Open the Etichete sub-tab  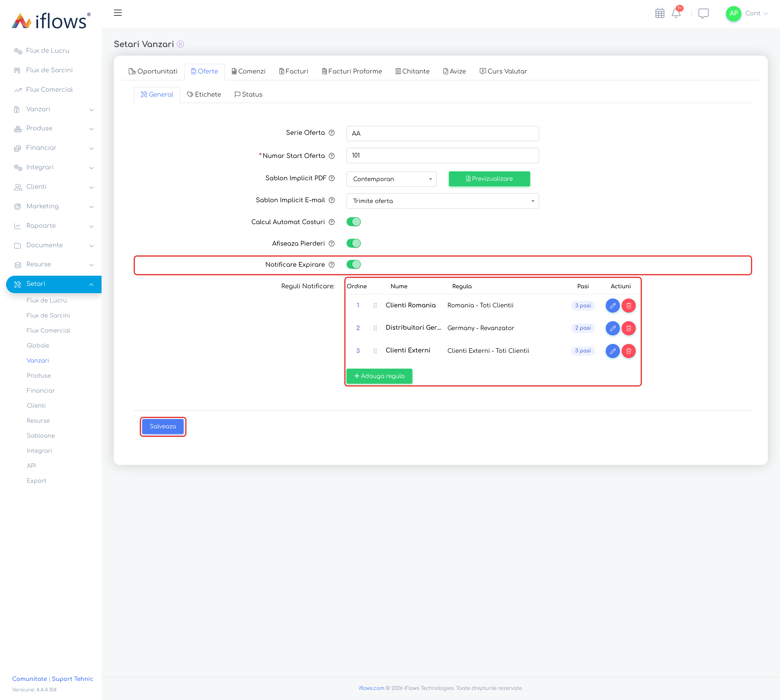click(204, 95)
